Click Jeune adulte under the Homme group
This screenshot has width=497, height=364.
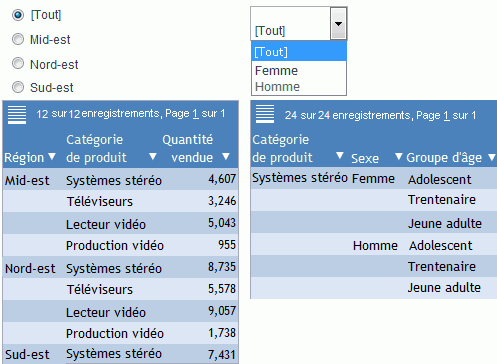pyautogui.click(x=444, y=288)
